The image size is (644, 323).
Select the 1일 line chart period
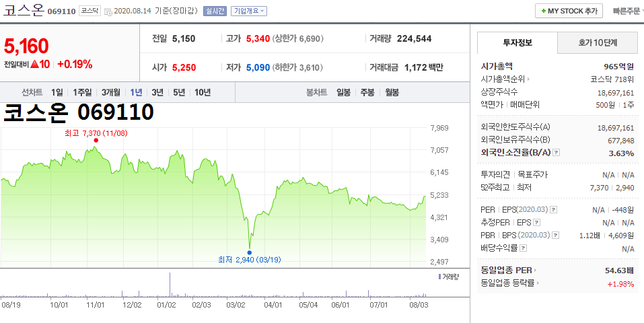[57, 92]
